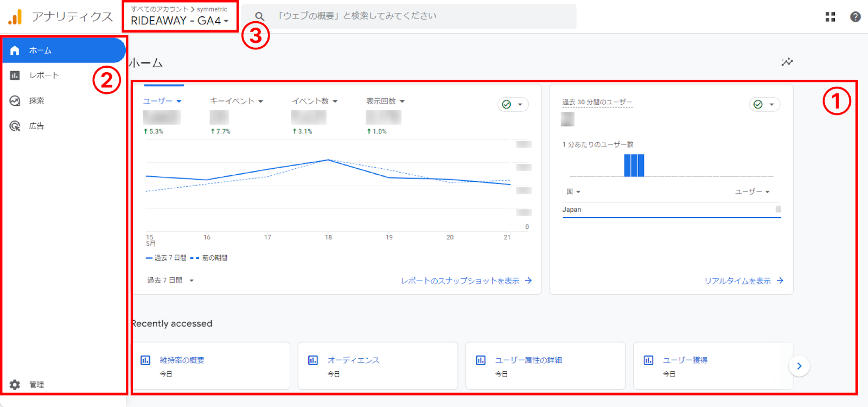Click the Google Analytics logo
Image resolution: width=868 pixels, height=407 pixels.
[15, 17]
